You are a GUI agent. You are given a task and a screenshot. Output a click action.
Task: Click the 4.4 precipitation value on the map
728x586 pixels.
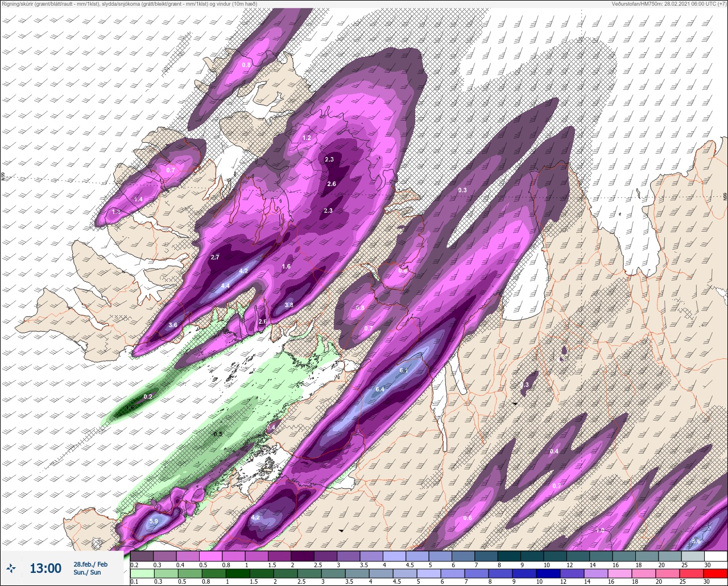click(225, 286)
